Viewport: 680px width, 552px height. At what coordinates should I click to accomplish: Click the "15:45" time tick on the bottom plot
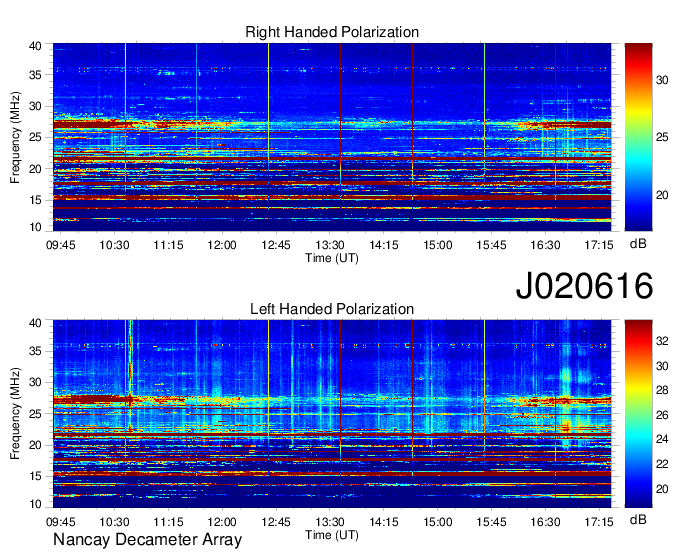click(x=491, y=522)
